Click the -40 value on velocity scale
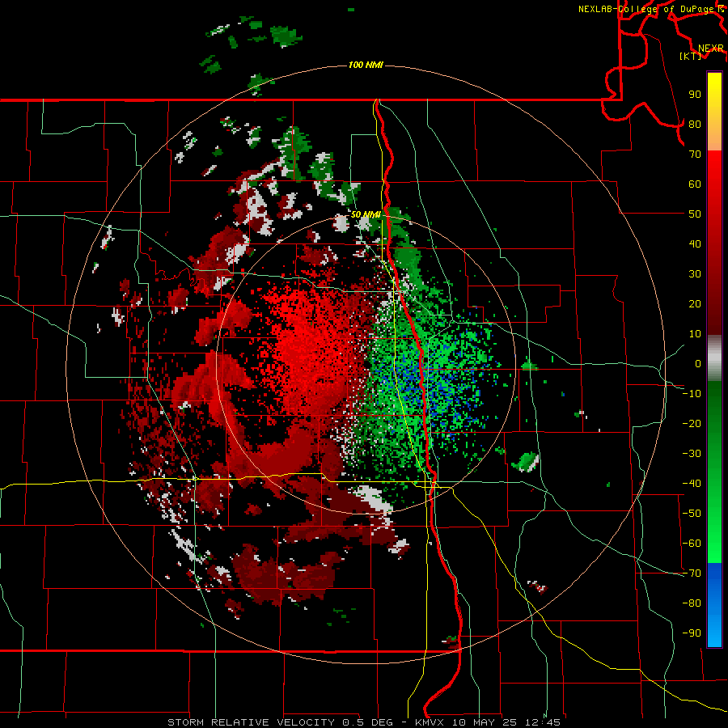The height and width of the screenshot is (728, 728). (692, 484)
